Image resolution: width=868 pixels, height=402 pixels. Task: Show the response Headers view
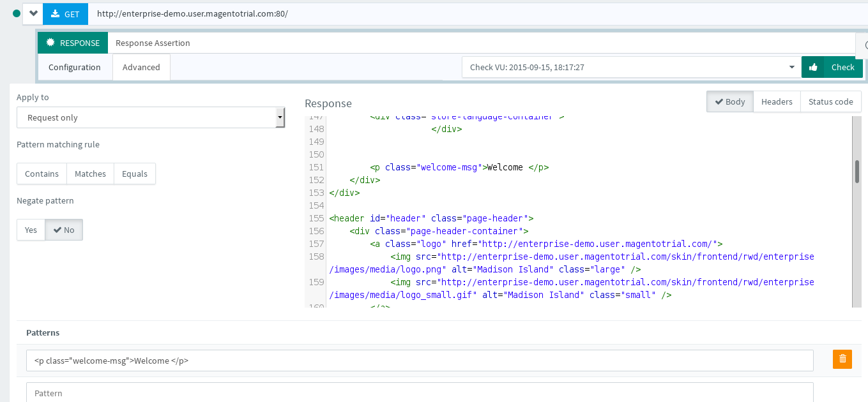click(x=777, y=101)
